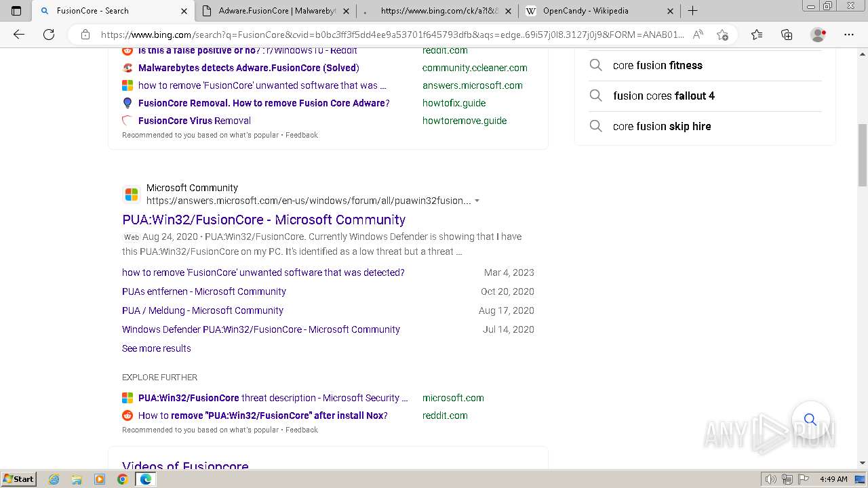Open FusionCore Removal howtofix.guide link

(264, 103)
